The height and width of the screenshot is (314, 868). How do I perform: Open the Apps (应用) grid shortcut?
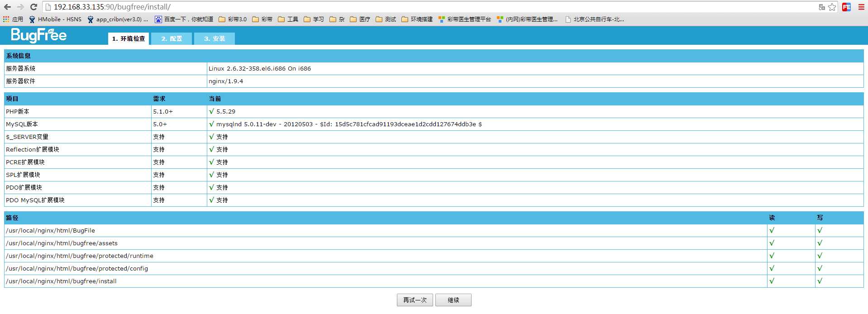[x=13, y=19]
